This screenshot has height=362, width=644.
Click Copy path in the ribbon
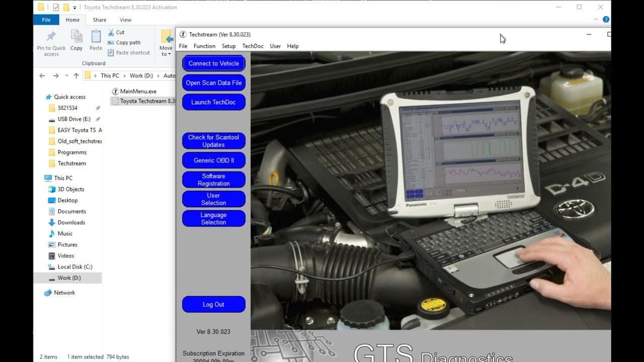124,43
